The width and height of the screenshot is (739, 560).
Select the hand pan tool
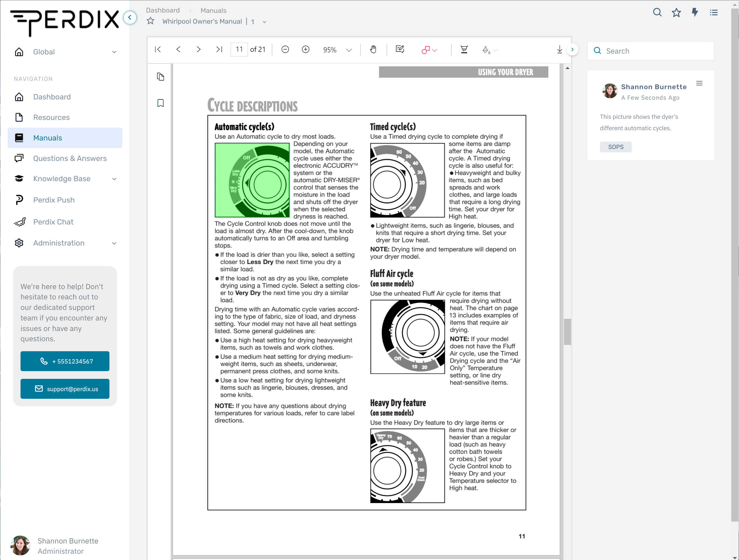pyautogui.click(x=373, y=50)
